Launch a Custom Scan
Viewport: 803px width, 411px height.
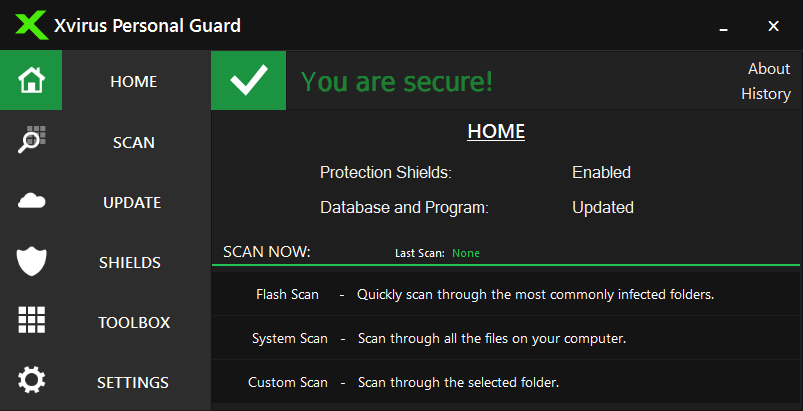288,382
